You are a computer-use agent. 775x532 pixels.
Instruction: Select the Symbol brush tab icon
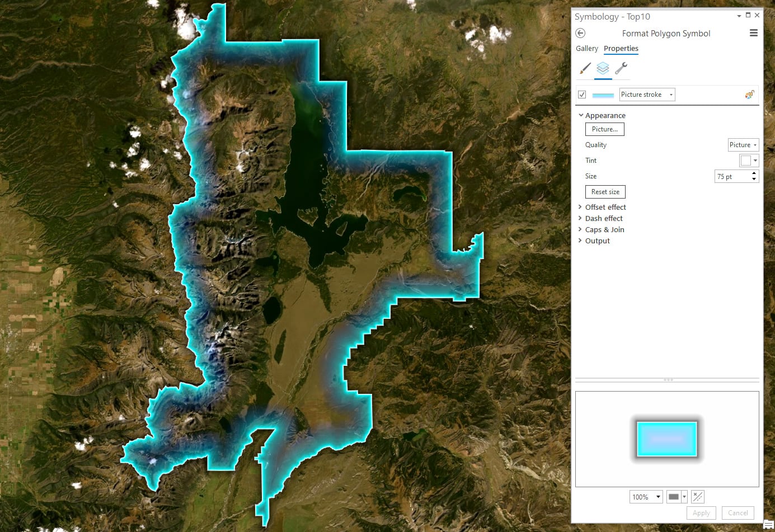585,68
